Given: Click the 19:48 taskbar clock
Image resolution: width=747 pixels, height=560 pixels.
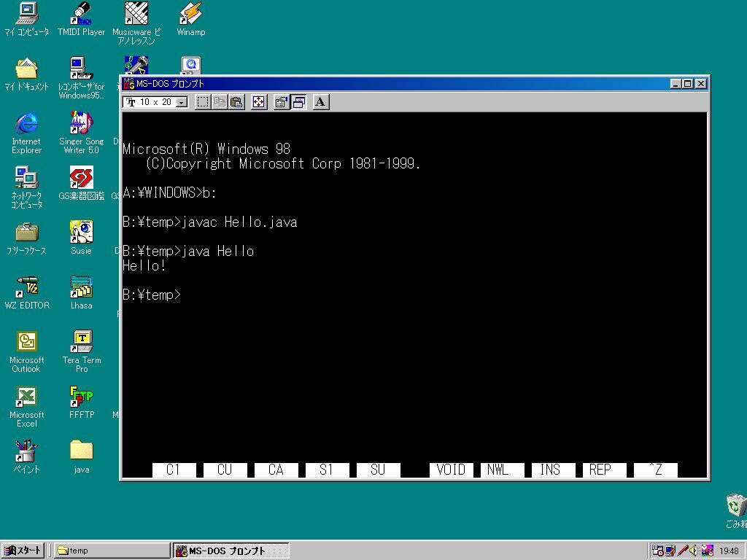Looking at the screenshot, I should 729,551.
